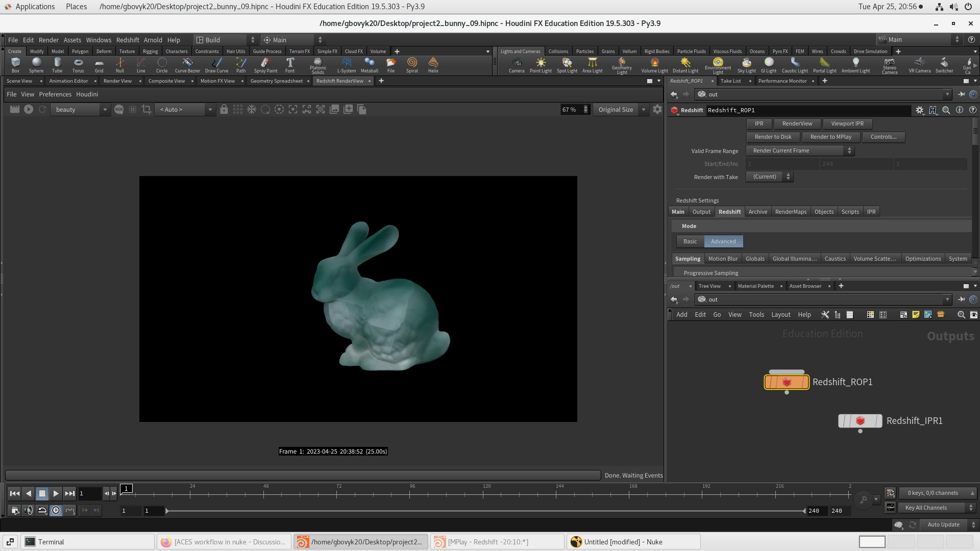The image size is (980, 551).
Task: Click the Torus shelf tool
Action: pos(78,64)
